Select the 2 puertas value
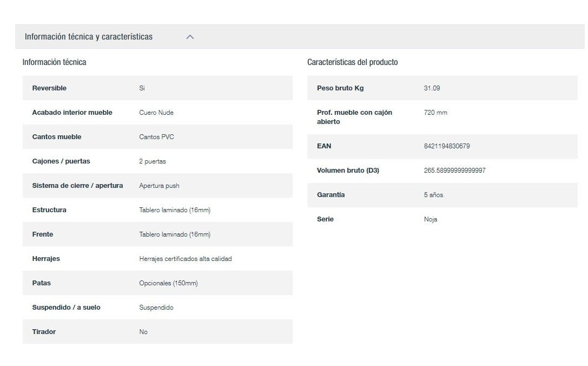The height and width of the screenshot is (366, 588). pos(152,161)
